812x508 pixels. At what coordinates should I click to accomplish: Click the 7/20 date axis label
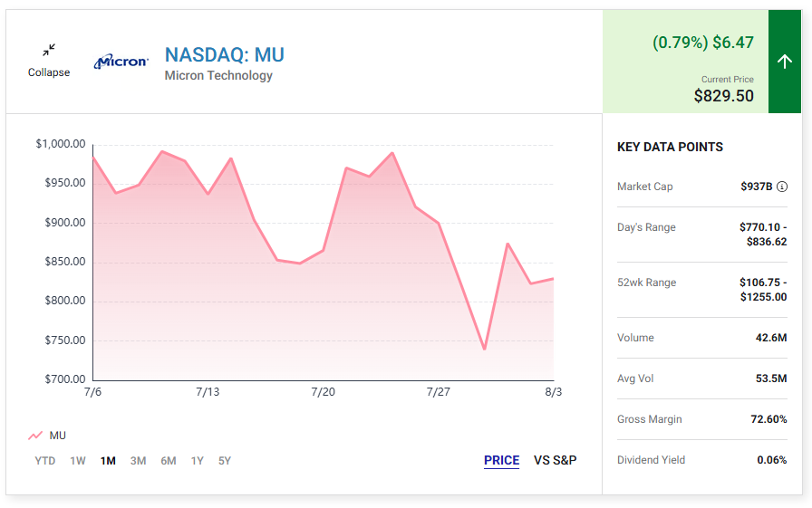[324, 392]
